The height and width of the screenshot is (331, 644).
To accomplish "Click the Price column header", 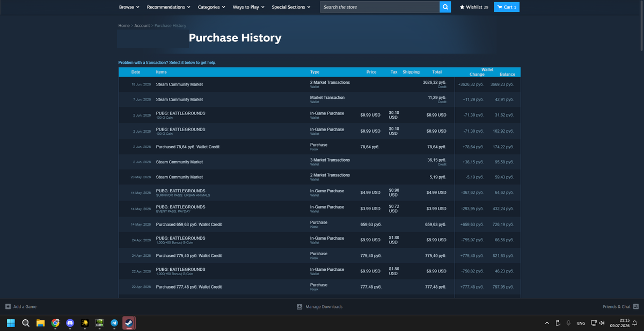I will pos(371,72).
